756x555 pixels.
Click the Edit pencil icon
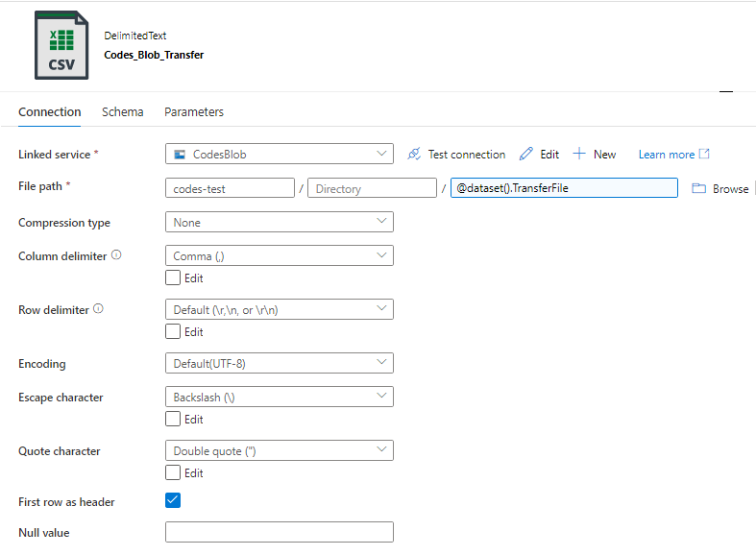click(525, 155)
